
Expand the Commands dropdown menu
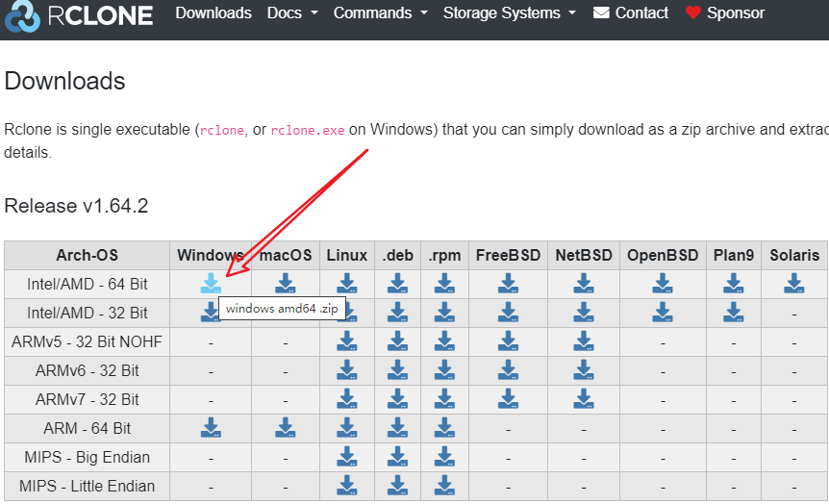380,13
